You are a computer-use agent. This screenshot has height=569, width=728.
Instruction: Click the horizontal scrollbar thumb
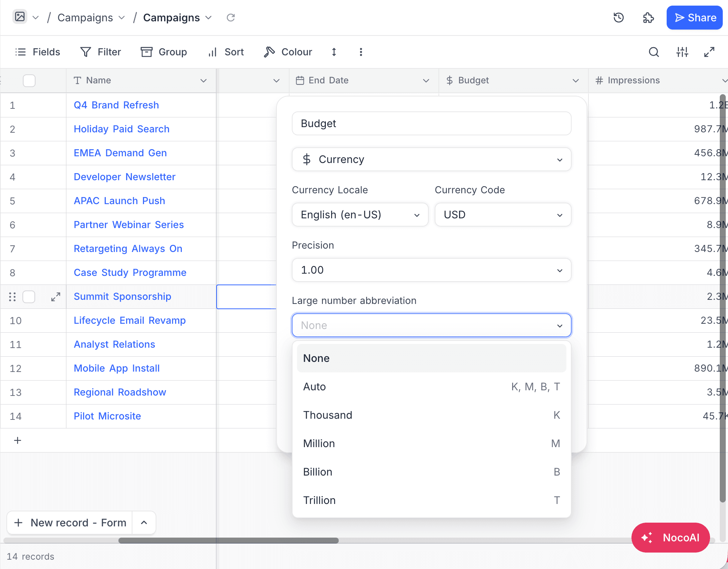pyautogui.click(x=229, y=541)
